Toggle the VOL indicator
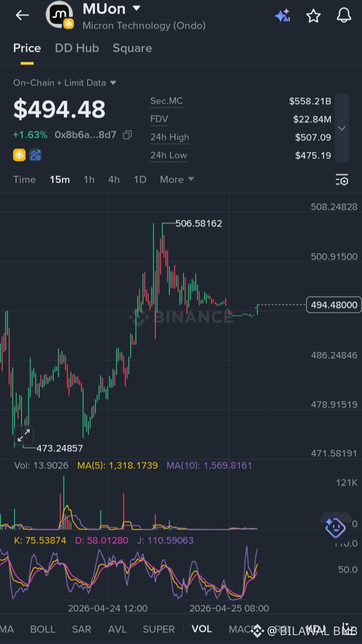Screen dimensions: 362x644 click(202, 629)
